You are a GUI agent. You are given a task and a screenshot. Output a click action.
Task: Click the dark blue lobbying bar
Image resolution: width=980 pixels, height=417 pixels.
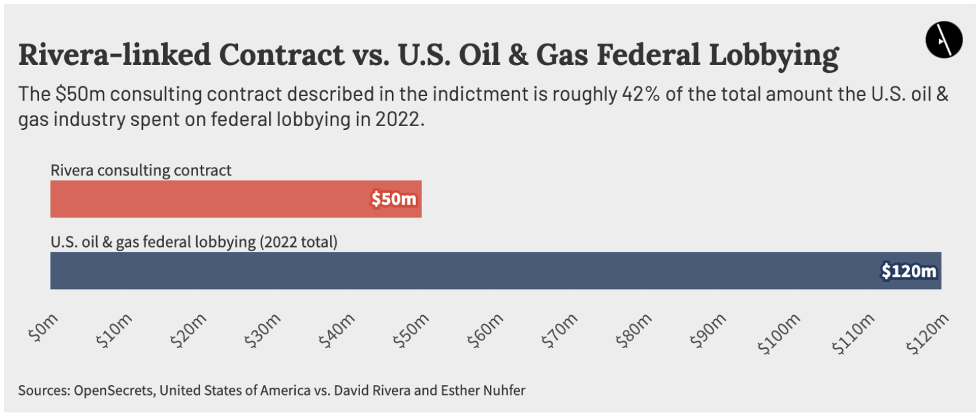point(455,270)
